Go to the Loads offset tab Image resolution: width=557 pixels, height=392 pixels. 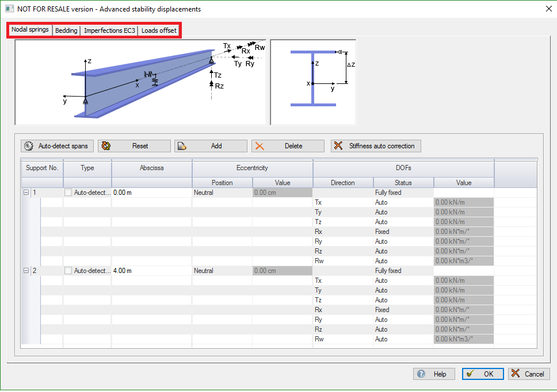tap(159, 30)
